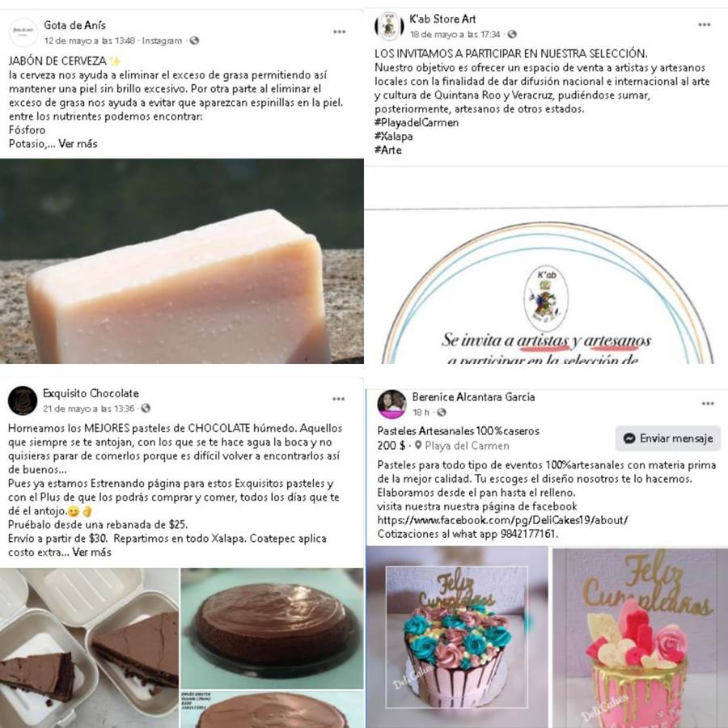Viewport: 728px width, 728px height.
Task: Open options menu on K'ab Store Art post
Action: pos(705,24)
